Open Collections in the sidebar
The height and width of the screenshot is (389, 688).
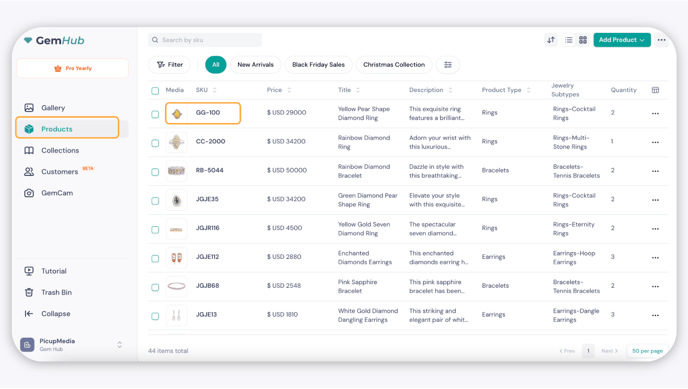60,150
